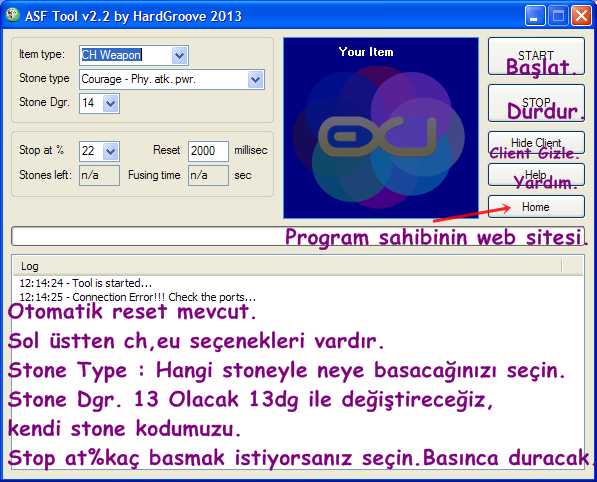Image resolution: width=597 pixels, height=482 pixels.
Task: Expand the Stop at % dropdown arrow
Action: point(110,152)
